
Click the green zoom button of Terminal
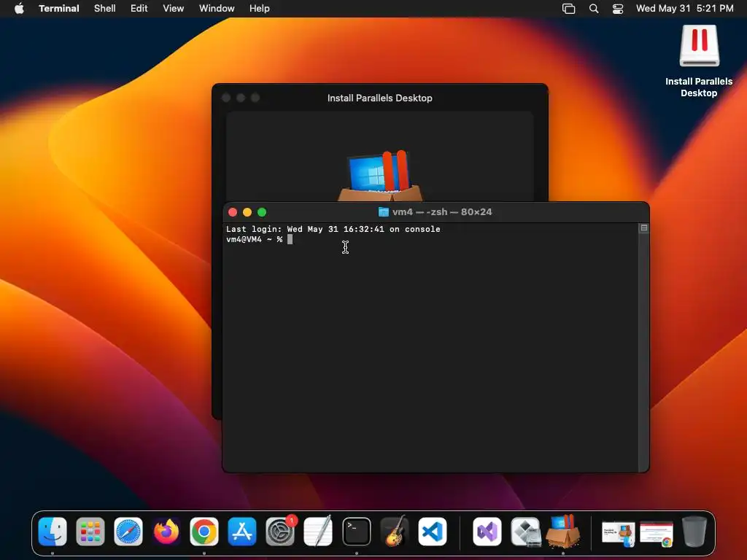pyautogui.click(x=262, y=212)
